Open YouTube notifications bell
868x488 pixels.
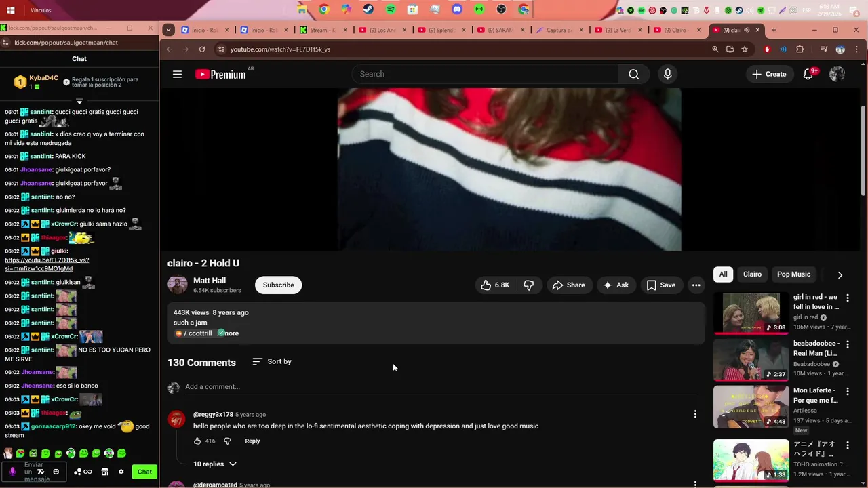[x=808, y=74]
